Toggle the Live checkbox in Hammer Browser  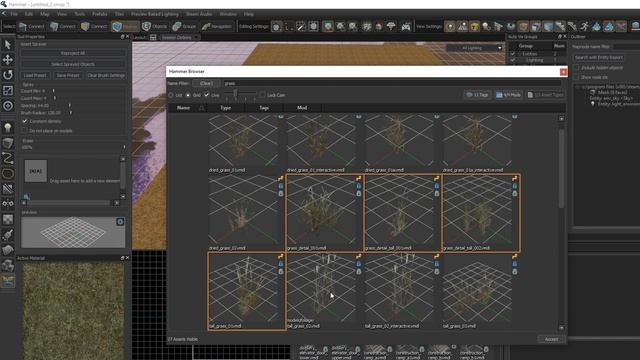(207, 95)
